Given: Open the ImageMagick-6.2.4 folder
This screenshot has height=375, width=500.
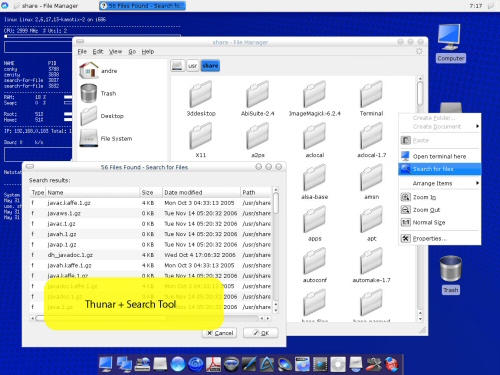Looking at the screenshot, I should [x=315, y=98].
